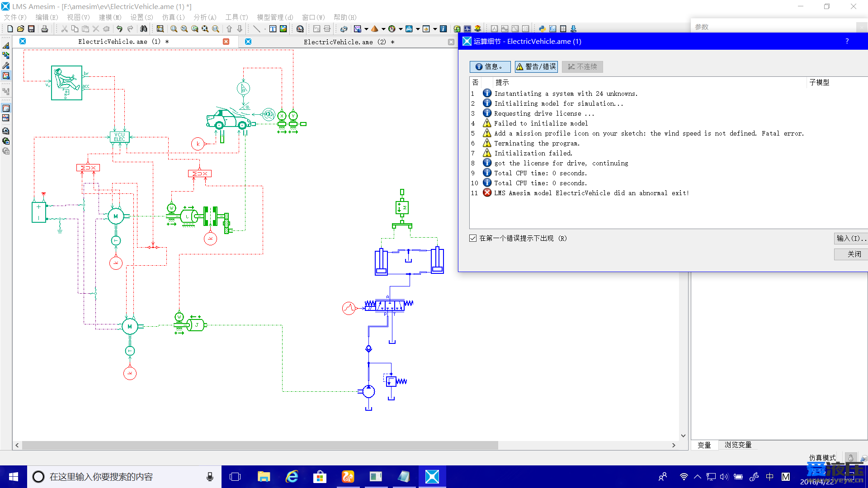Viewport: 868px width, 488px height.
Task: Open the 工具(T) menu
Action: tap(236, 17)
